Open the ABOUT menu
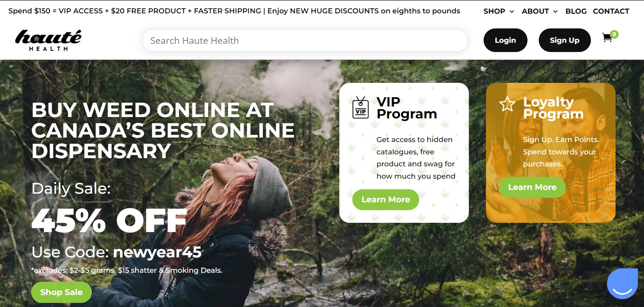 (535, 11)
